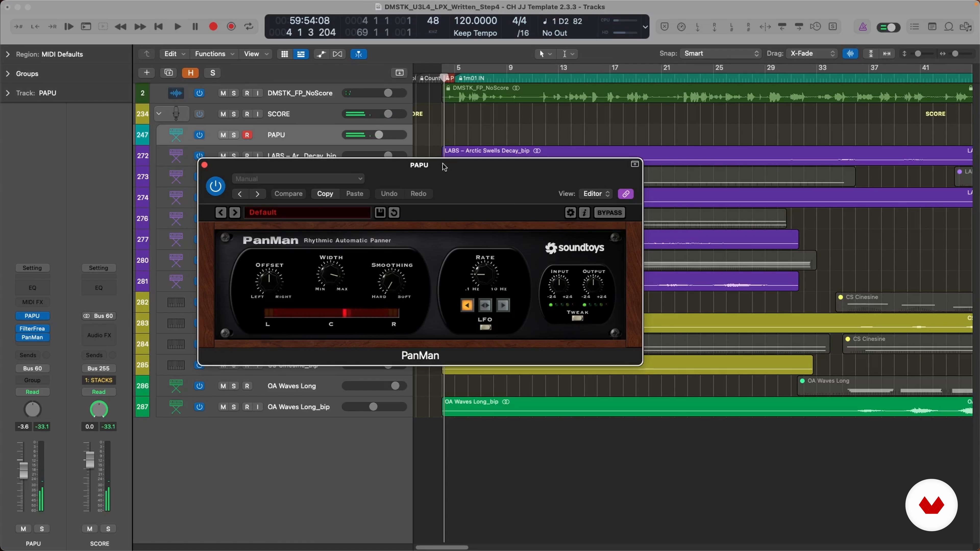Open the secondary tool dropdown
The width and height of the screenshot is (980, 551).
coord(568,54)
